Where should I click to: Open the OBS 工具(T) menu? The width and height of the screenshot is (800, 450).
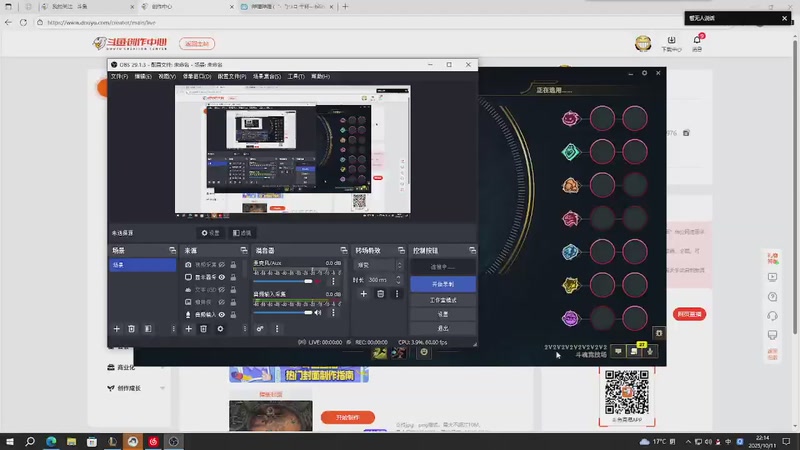296,77
